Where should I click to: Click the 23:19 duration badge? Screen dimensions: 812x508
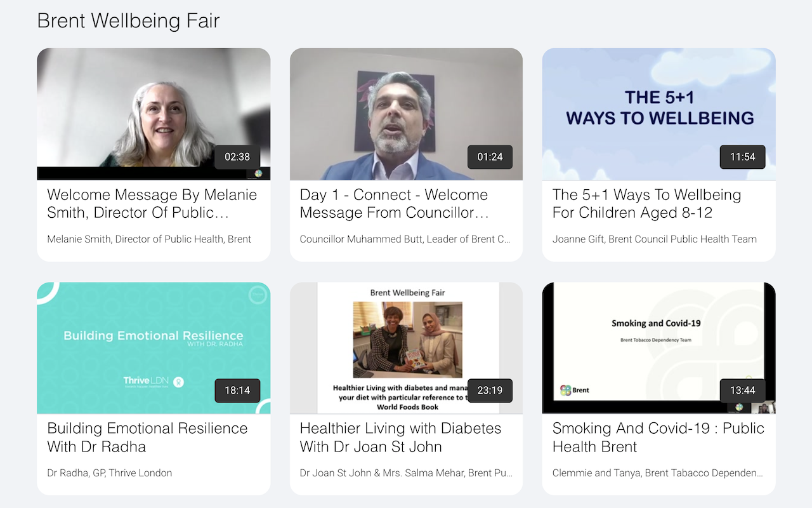(x=490, y=391)
